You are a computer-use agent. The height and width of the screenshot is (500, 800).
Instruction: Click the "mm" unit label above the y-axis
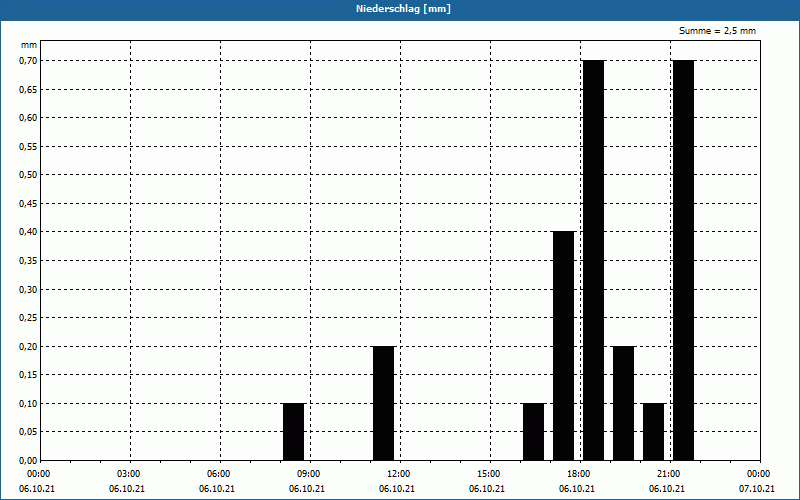(29, 45)
